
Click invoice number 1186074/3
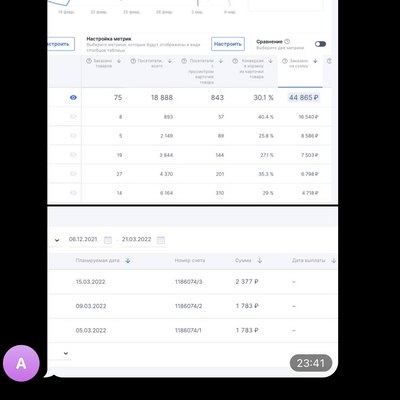tap(189, 282)
